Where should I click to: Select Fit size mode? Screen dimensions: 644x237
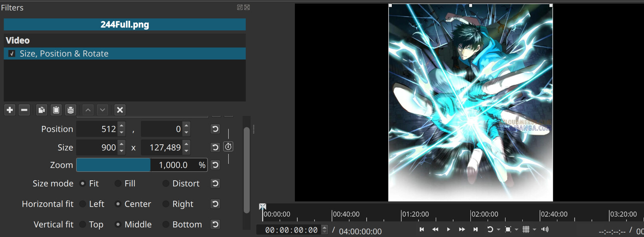[83, 183]
